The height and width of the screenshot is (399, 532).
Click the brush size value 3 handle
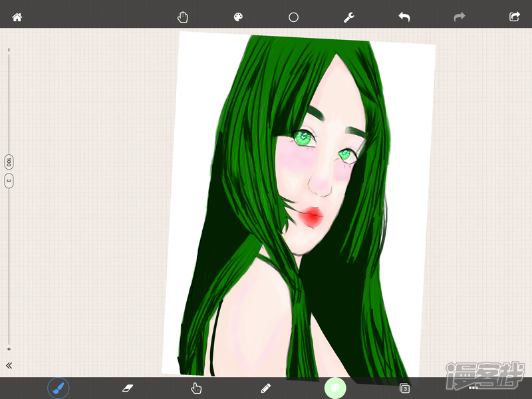(x=9, y=180)
